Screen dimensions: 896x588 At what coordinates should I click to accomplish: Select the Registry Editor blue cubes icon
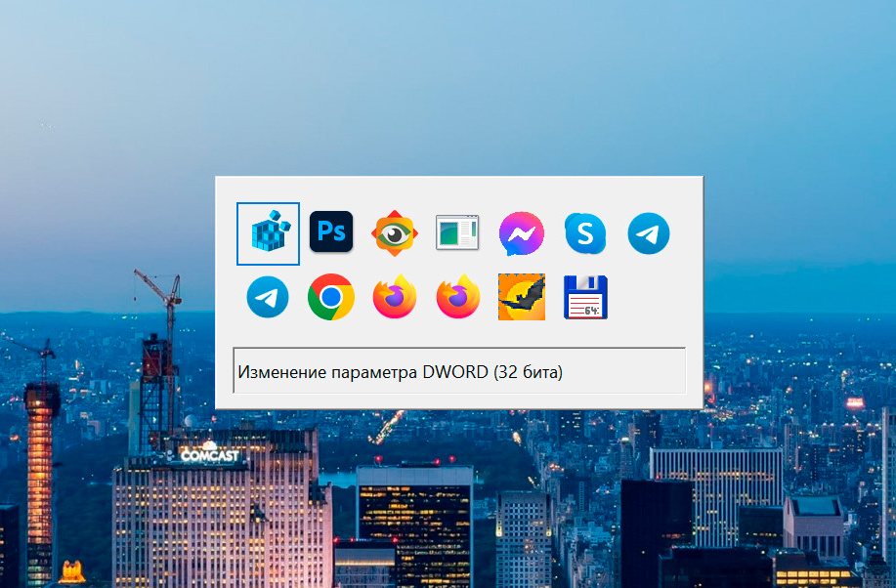(x=268, y=233)
